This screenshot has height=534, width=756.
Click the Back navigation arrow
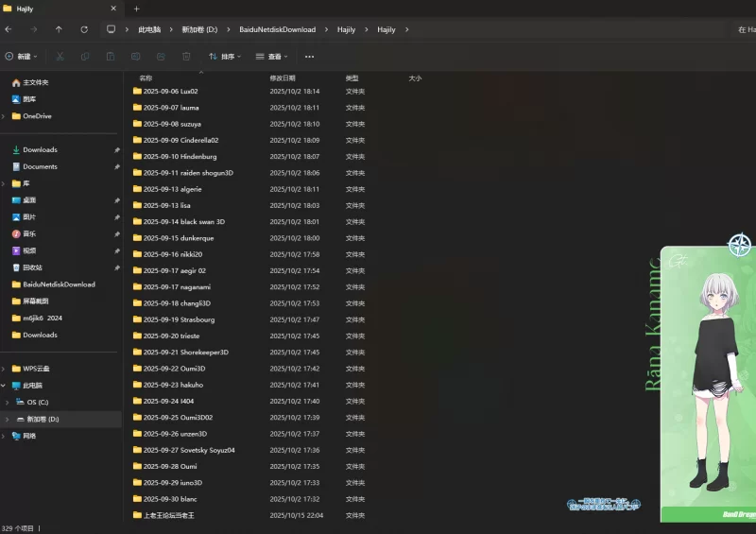[x=9, y=29]
